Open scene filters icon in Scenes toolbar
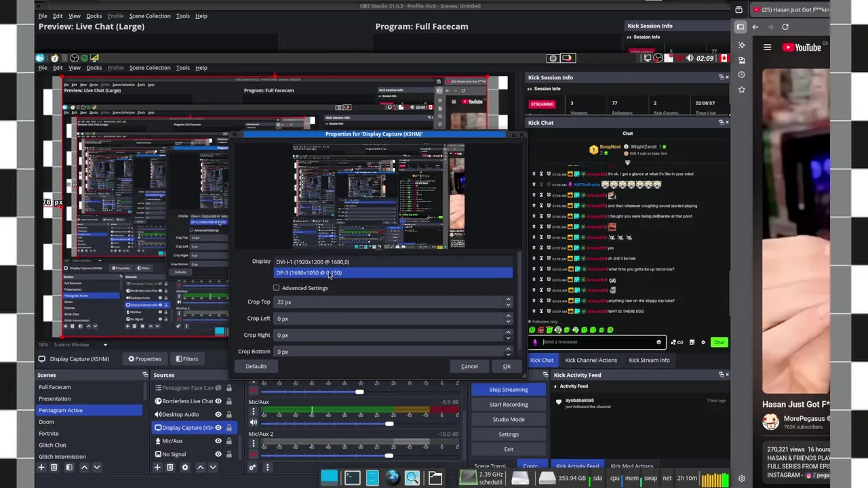The width and height of the screenshot is (868, 488). [x=68, y=467]
